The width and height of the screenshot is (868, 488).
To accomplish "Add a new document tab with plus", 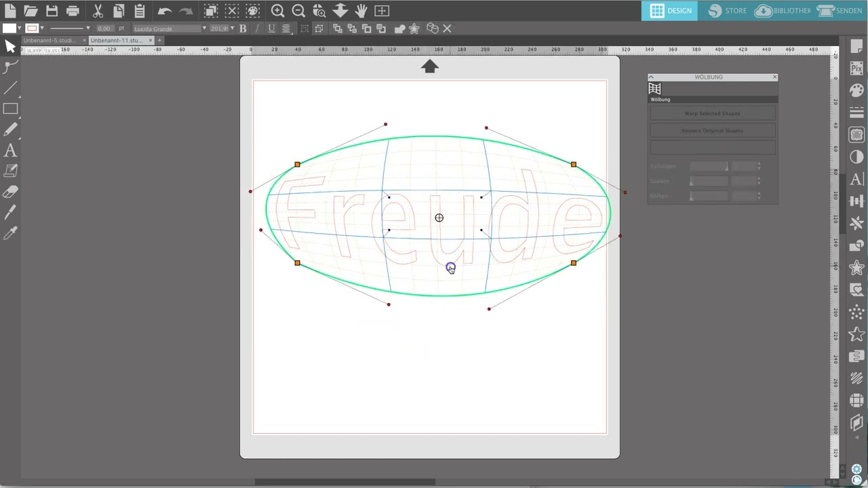I will coord(159,41).
